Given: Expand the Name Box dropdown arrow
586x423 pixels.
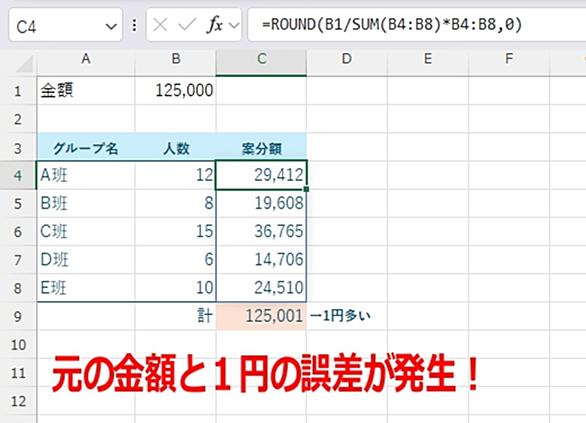Looking at the screenshot, I should 111,27.
